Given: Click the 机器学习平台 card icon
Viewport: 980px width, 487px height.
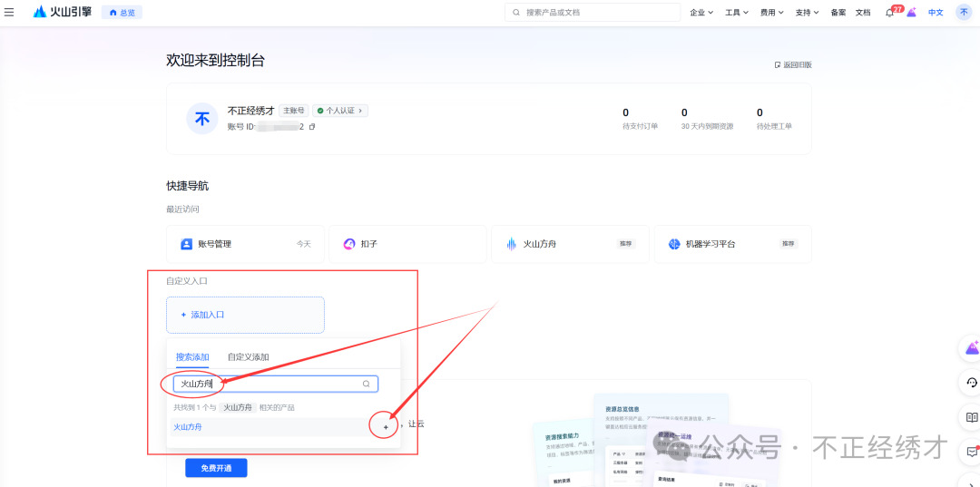Looking at the screenshot, I should (673, 244).
